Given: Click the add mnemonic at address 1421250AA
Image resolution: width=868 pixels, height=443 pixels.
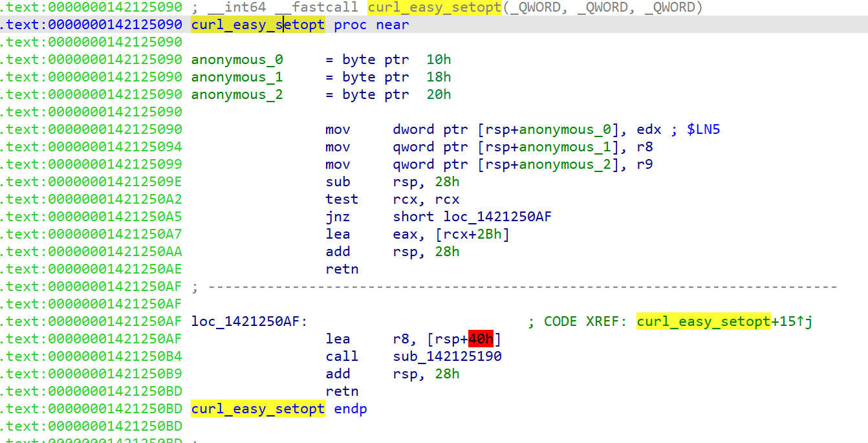Looking at the screenshot, I should [338, 252].
